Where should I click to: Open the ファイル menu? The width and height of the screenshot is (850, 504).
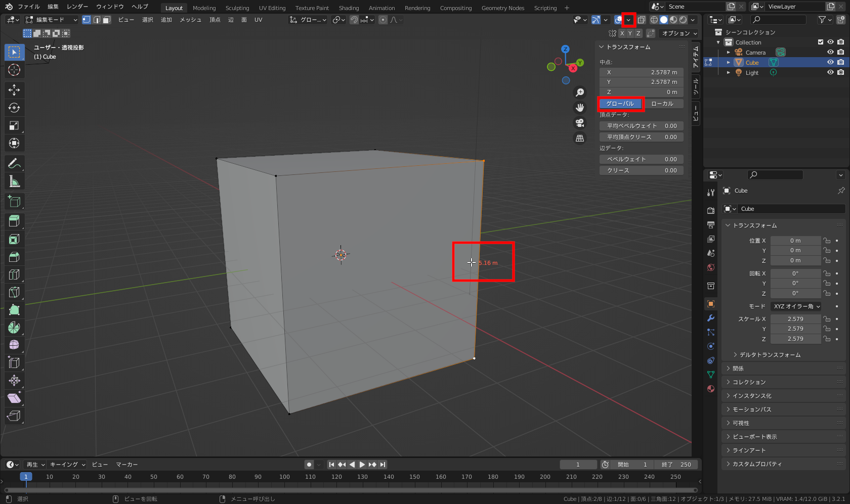click(x=29, y=7)
